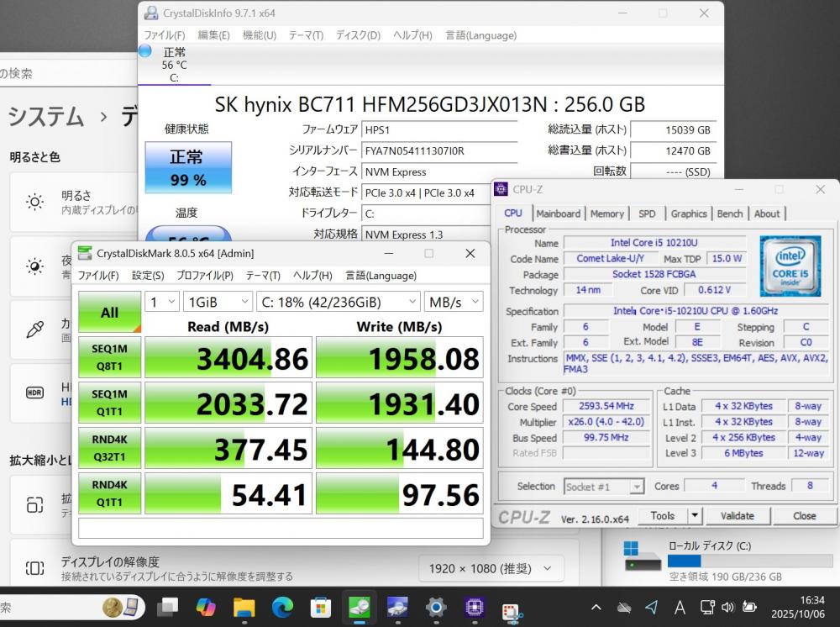This screenshot has width=840, height=627.
Task: Open the CrystalDiskInfo 機能(F) menu
Action: point(259,35)
